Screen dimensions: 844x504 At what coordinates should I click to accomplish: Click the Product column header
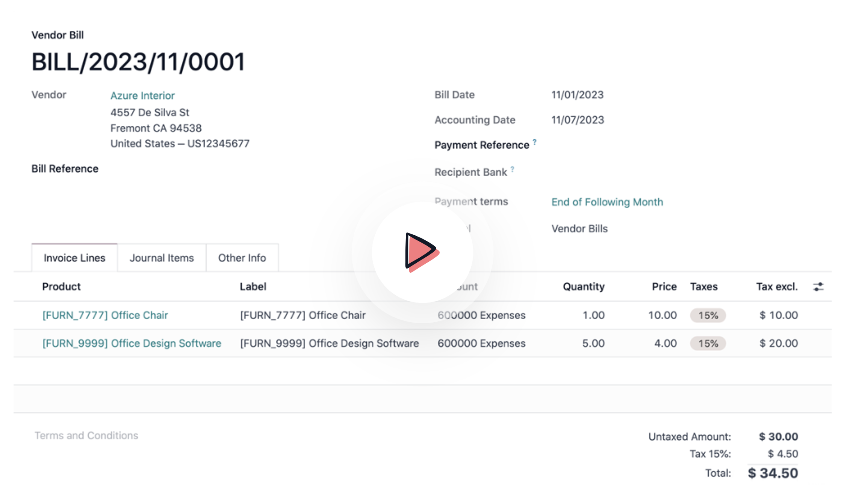61,287
